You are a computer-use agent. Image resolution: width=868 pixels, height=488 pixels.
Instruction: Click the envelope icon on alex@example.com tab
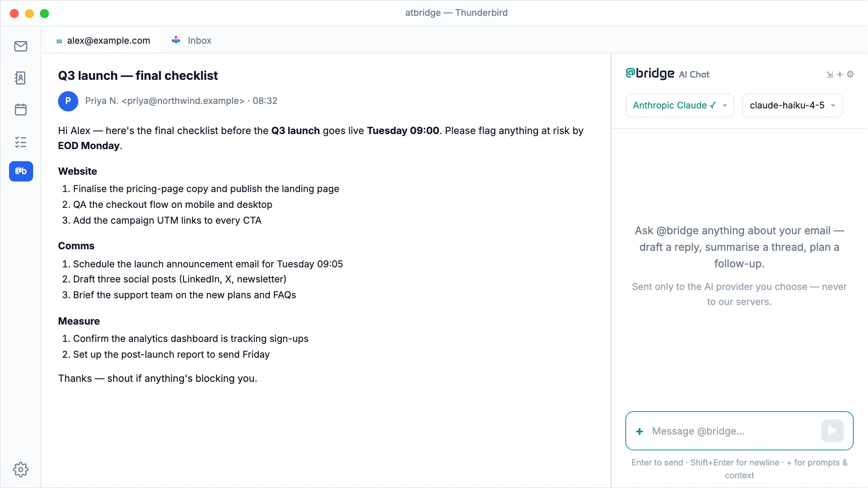(x=59, y=41)
